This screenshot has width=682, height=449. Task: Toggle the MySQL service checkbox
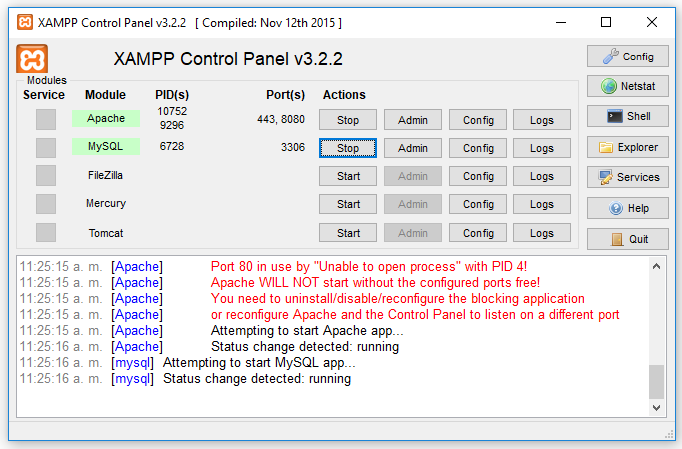coord(46,147)
